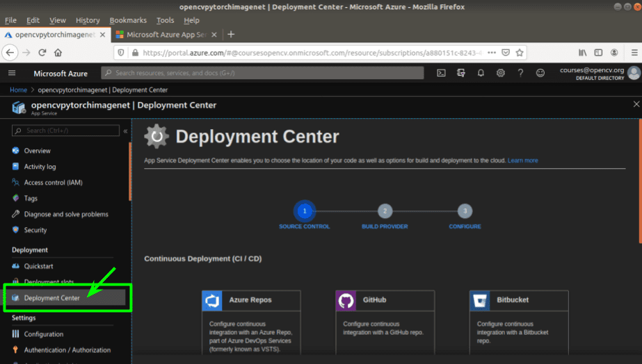Open Azure portal settings gear
642x364 pixels.
(x=500, y=73)
